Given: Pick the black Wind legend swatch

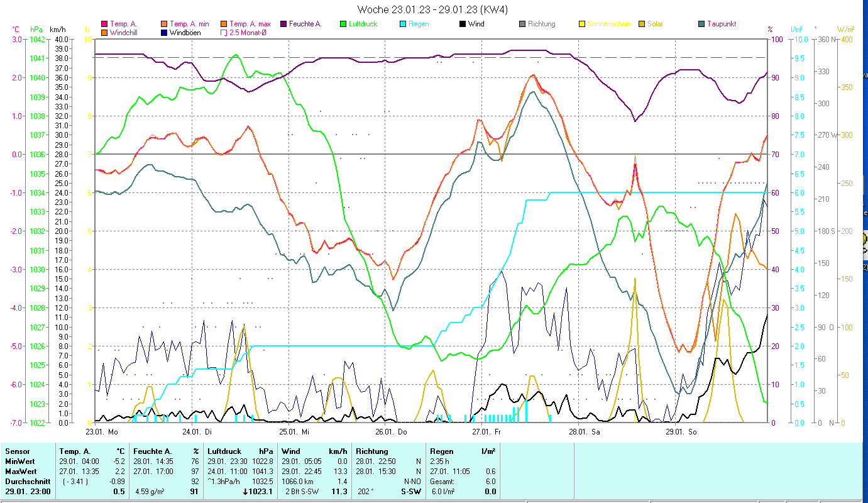Looking at the screenshot, I should [463, 24].
